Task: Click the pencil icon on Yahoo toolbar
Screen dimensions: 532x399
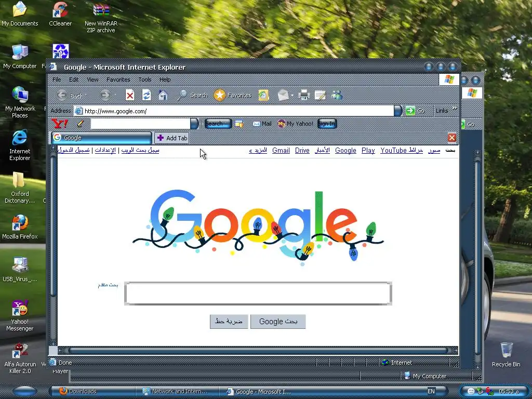Action: (81, 124)
